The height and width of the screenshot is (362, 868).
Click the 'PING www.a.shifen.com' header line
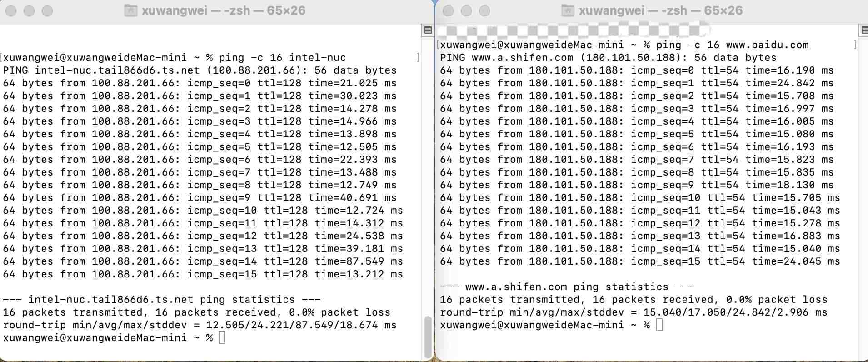[x=608, y=58]
